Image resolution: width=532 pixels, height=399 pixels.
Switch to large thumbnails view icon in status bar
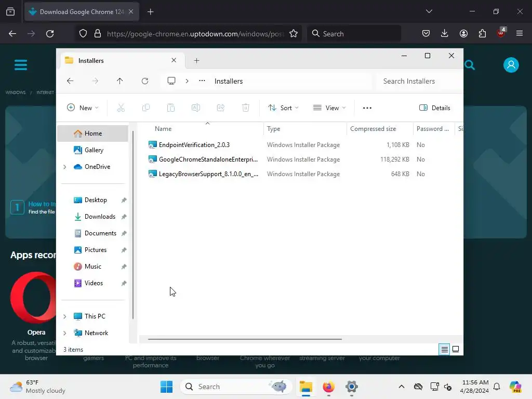(x=456, y=349)
